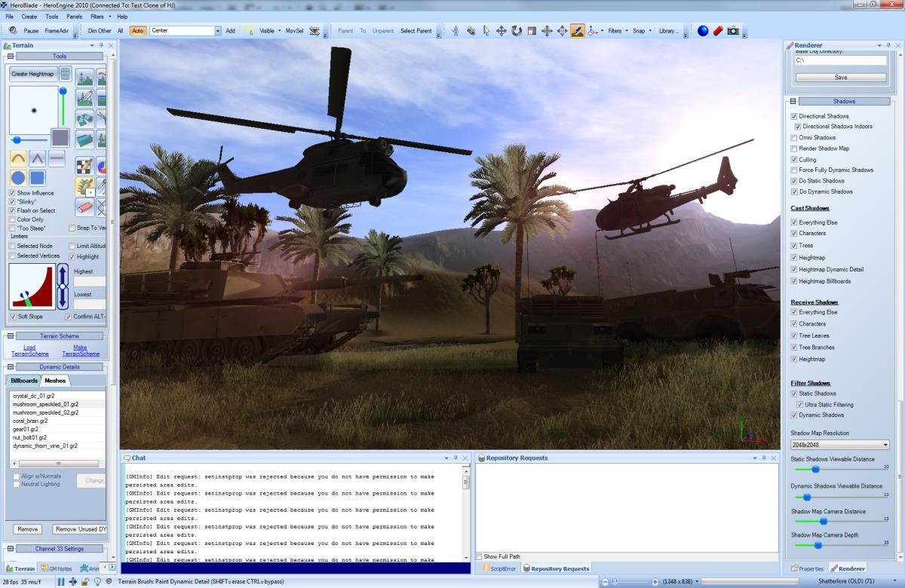Click the XYZ axis gizmo toolbar icon
The height and width of the screenshot is (588, 905).
click(594, 31)
